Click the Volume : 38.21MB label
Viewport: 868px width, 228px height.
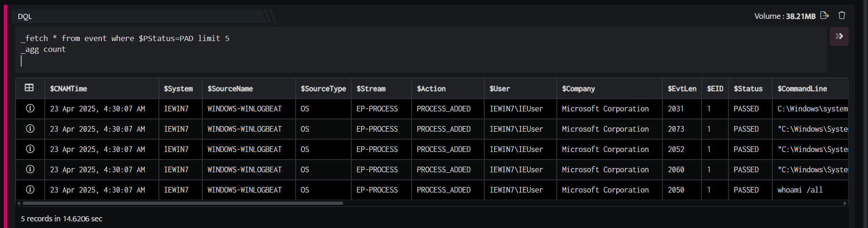click(785, 16)
